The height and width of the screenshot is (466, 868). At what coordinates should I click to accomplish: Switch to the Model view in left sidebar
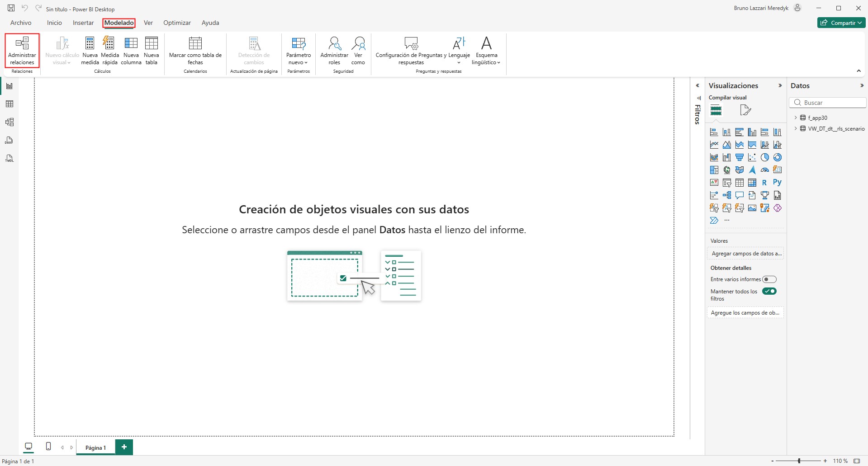tap(9, 122)
